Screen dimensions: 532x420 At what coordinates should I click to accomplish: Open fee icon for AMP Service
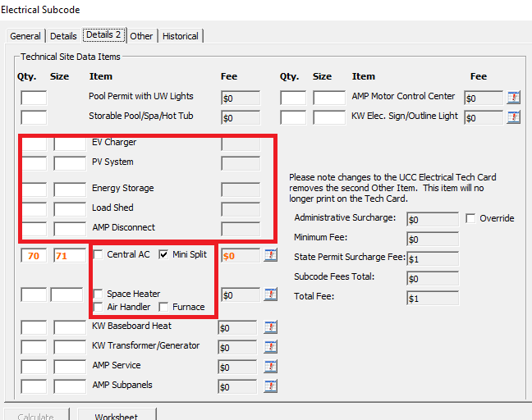click(x=270, y=367)
